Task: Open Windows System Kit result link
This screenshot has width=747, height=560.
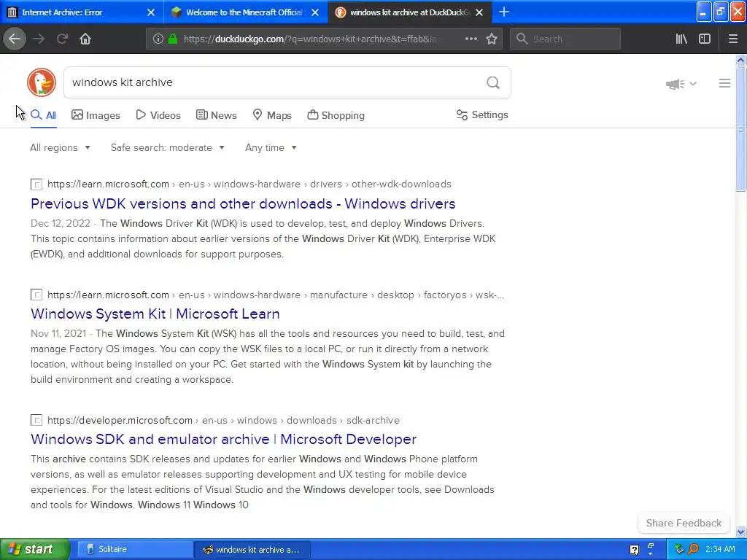Action: (x=155, y=314)
